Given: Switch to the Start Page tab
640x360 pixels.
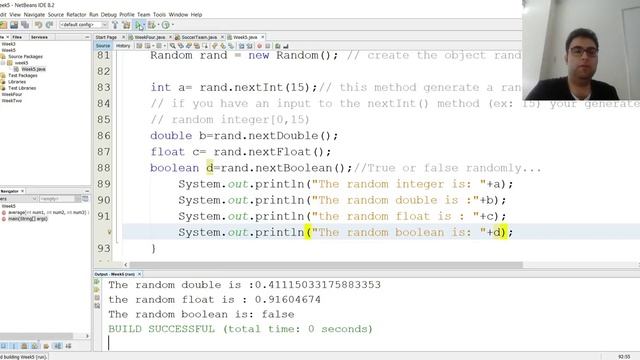Looking at the screenshot, I should click(x=106, y=37).
